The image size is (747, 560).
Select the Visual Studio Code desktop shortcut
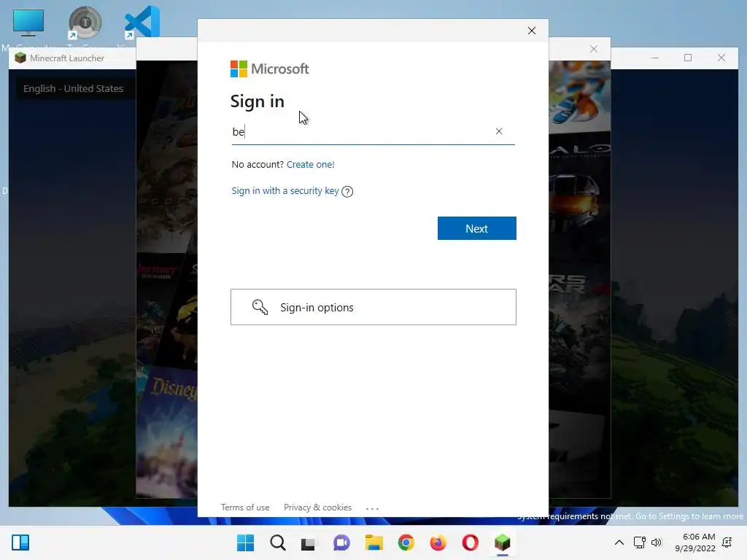tap(142, 23)
